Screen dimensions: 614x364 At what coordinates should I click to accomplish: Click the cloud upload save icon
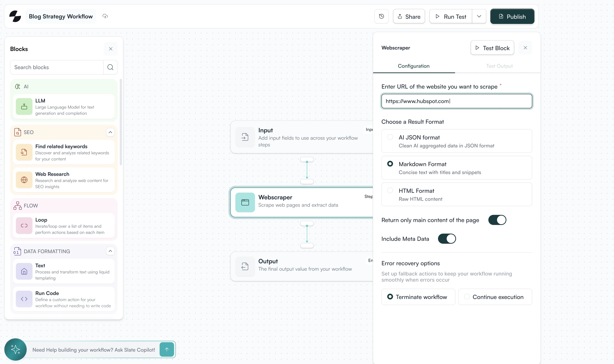point(105,16)
